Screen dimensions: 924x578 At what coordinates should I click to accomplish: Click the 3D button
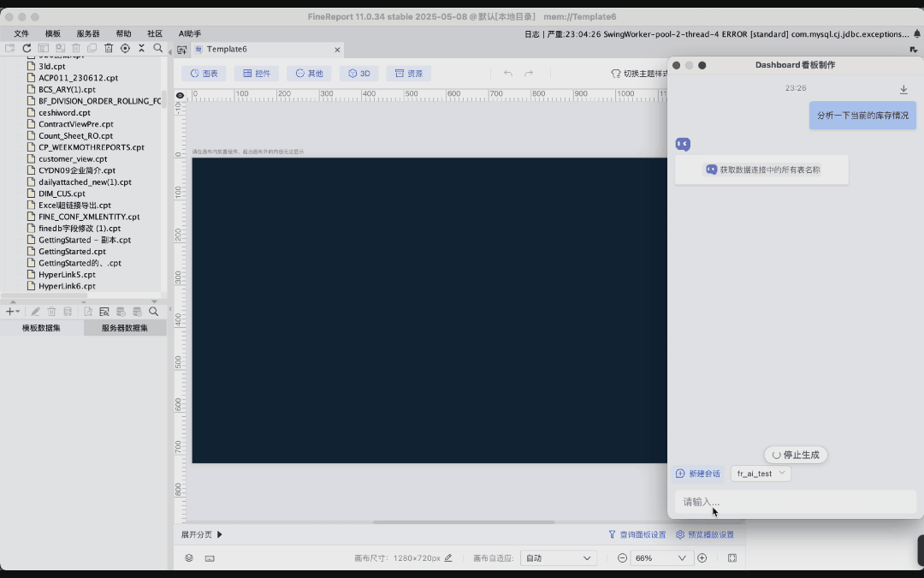tap(358, 73)
